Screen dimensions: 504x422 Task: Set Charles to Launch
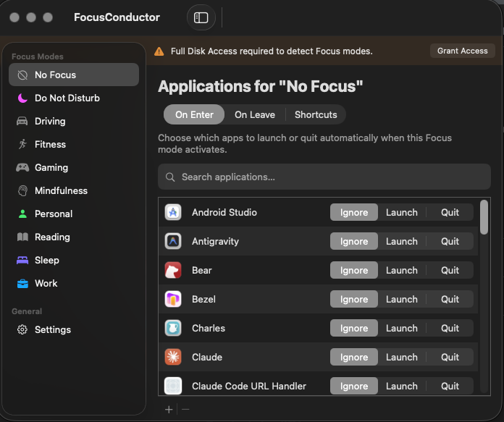(x=402, y=328)
